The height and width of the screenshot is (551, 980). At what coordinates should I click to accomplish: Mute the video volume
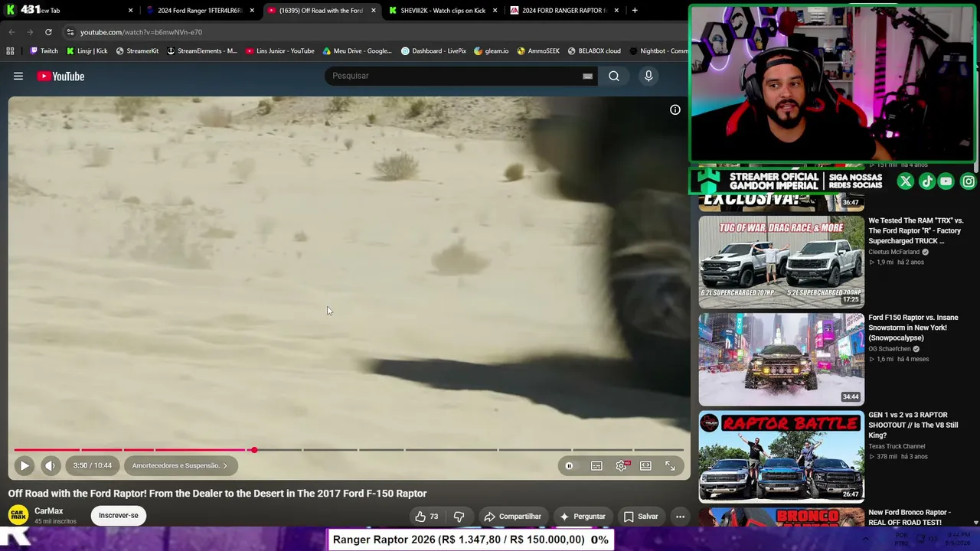[50, 465]
